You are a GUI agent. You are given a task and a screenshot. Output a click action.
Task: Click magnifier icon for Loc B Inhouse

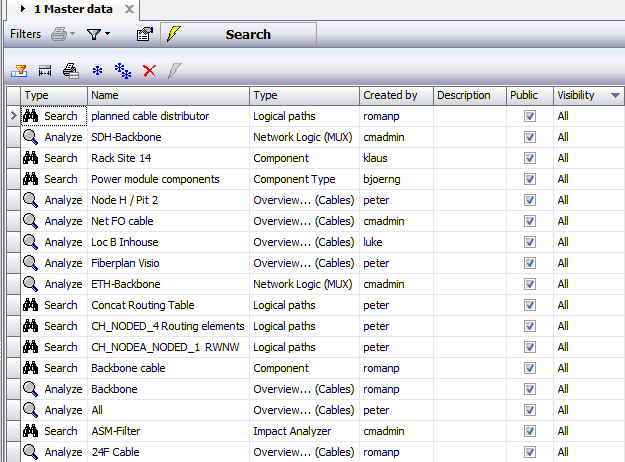coord(30,242)
